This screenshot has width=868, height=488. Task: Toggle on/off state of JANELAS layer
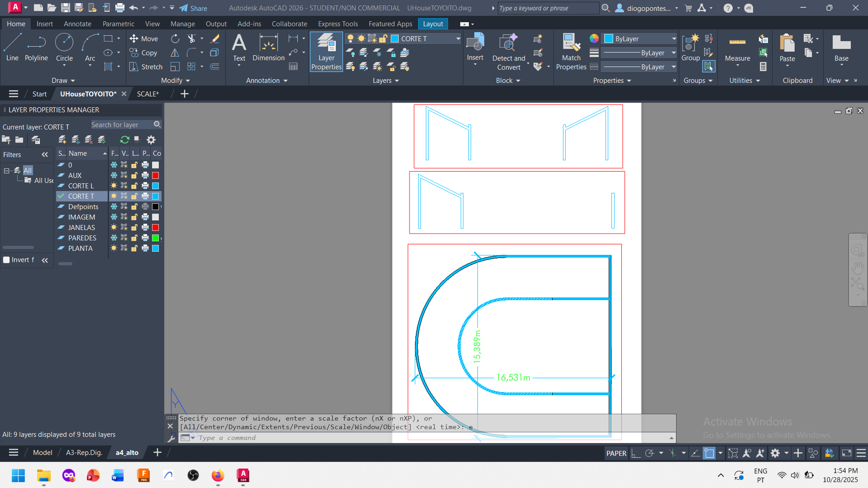[114, 227]
